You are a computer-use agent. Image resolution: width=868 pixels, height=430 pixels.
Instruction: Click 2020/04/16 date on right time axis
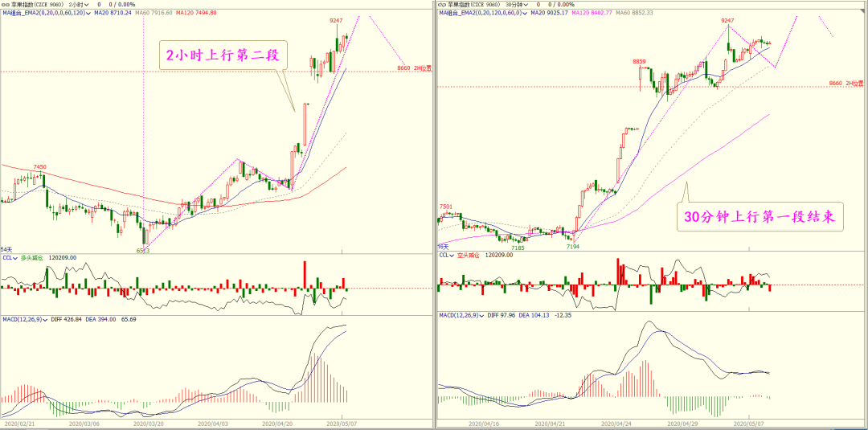[483, 422]
